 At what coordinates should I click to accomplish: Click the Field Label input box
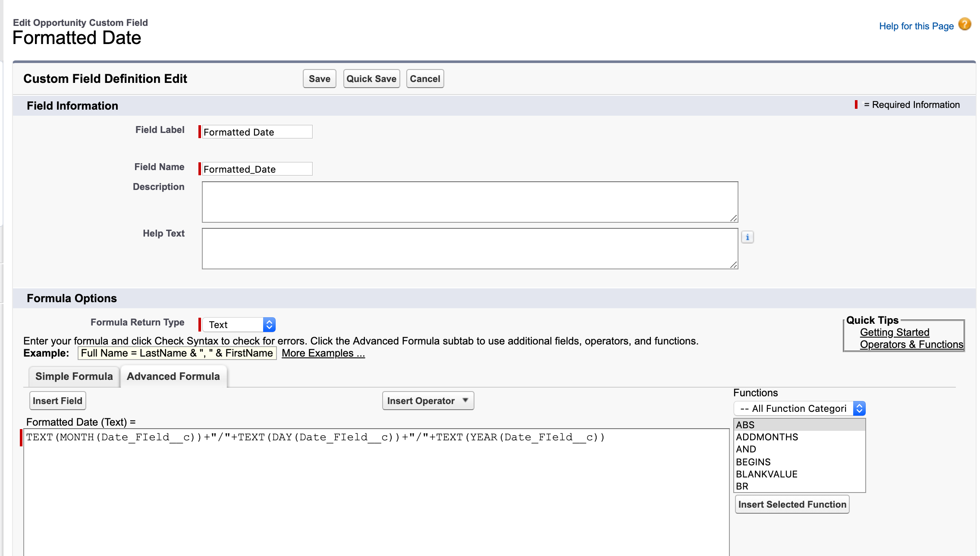[257, 132]
